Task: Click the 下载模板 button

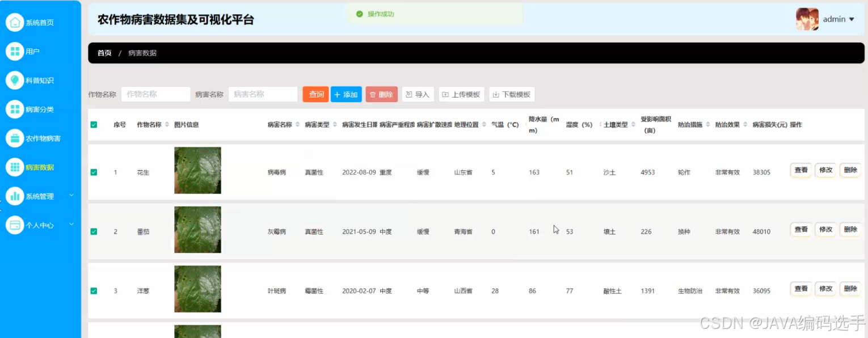Action: pyautogui.click(x=512, y=94)
